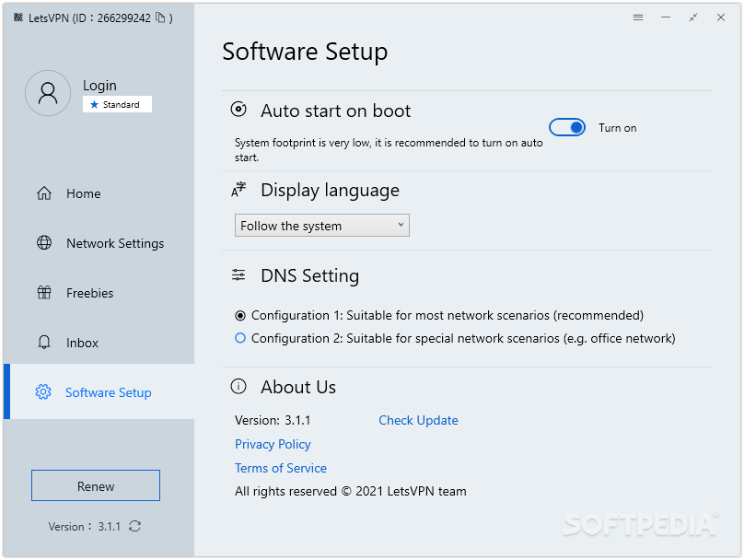Go to Network Settings in sidebar
The width and height of the screenshot is (744, 560).
pos(114,243)
